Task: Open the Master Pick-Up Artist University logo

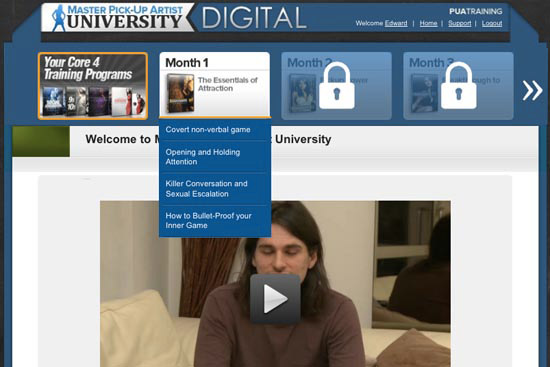Action: pyautogui.click(x=118, y=18)
